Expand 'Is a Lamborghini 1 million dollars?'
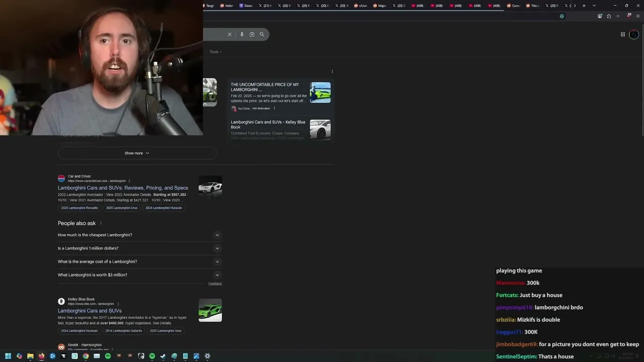644x362 pixels. [140, 248]
